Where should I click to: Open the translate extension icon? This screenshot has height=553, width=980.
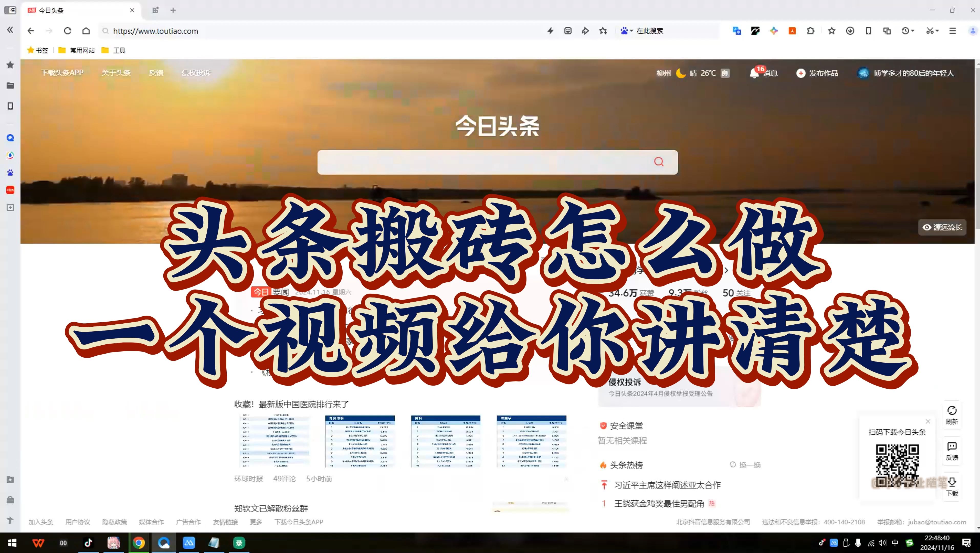point(737,31)
